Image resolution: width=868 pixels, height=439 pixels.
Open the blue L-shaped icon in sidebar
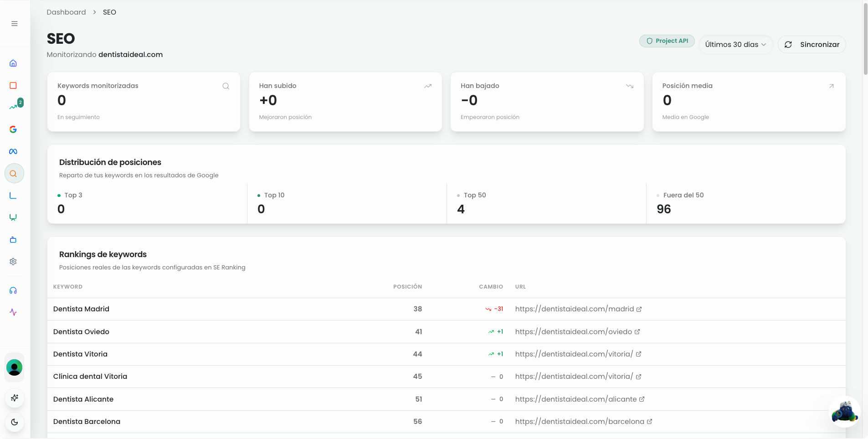[13, 196]
